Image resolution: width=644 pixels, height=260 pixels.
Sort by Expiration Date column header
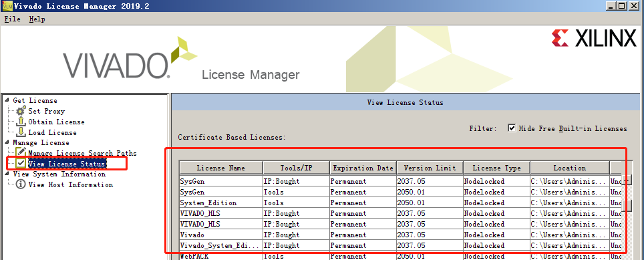(363, 168)
